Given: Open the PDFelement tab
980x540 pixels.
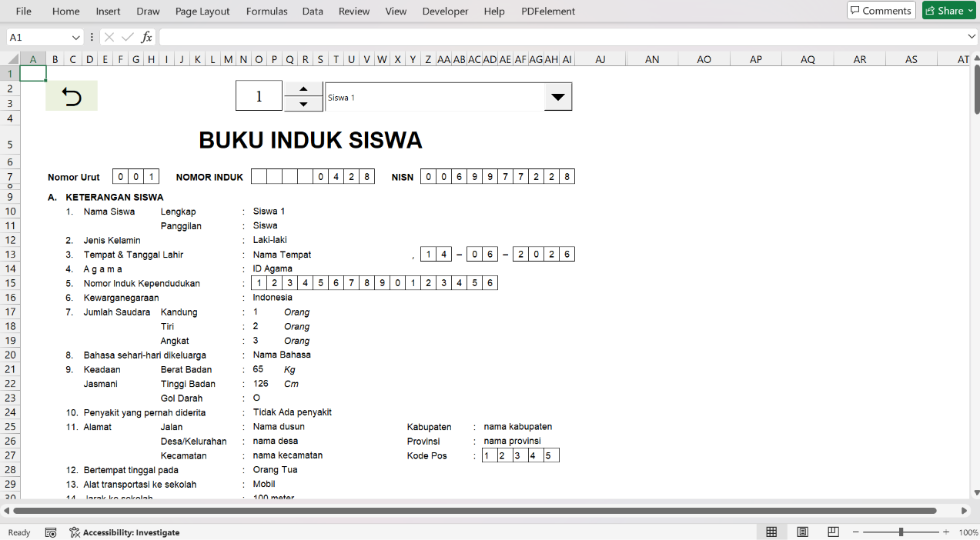Looking at the screenshot, I should click(x=548, y=12).
